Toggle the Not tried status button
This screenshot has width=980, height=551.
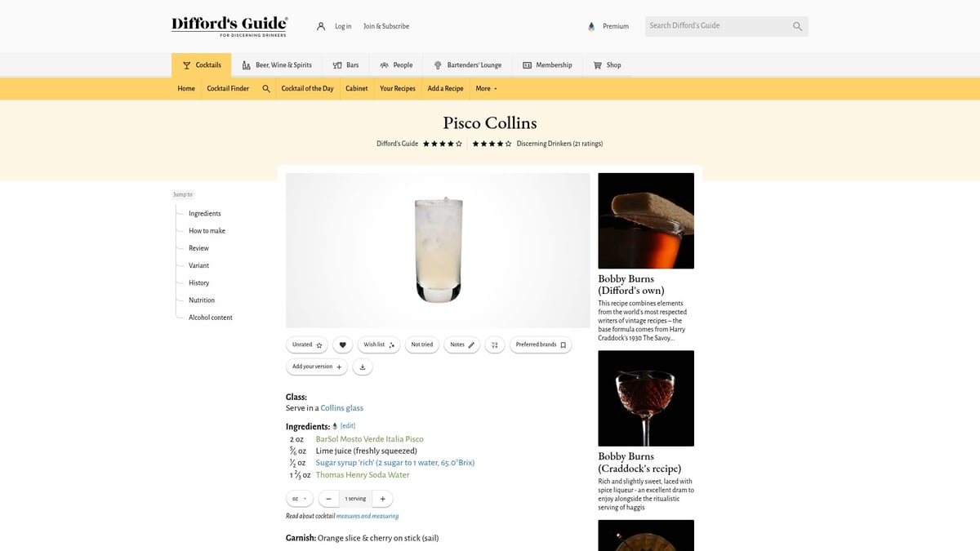pyautogui.click(x=422, y=344)
